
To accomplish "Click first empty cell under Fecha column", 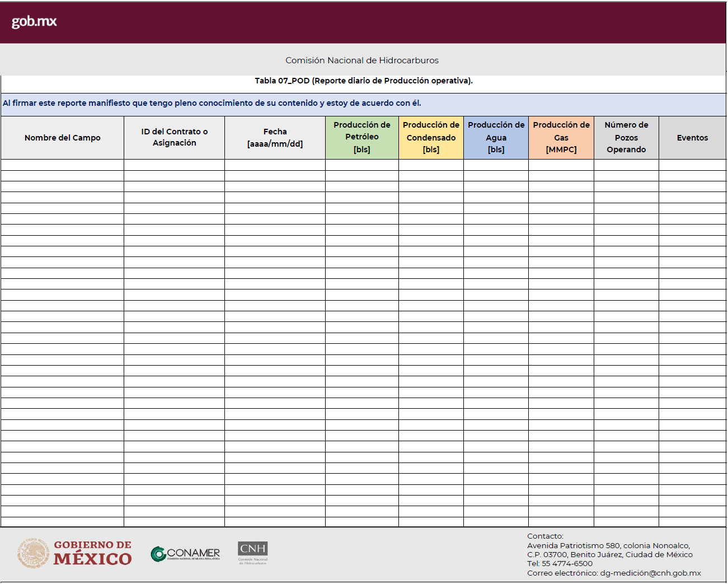I will (x=275, y=165).
